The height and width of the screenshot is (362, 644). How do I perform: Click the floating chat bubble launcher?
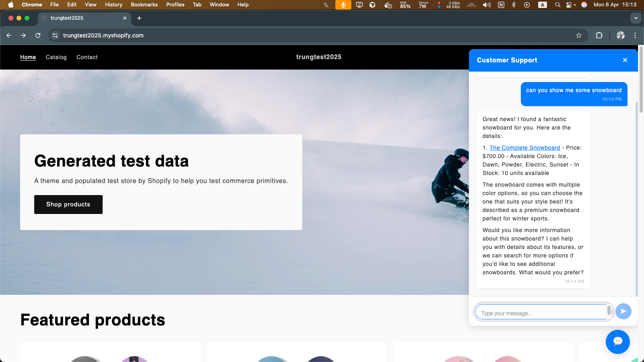point(618,342)
